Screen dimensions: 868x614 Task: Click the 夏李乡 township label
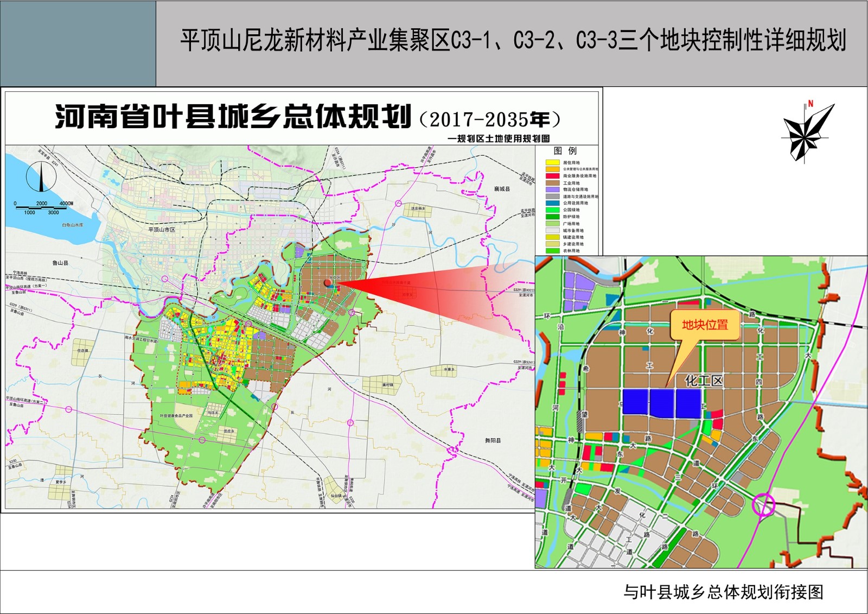tap(61, 482)
